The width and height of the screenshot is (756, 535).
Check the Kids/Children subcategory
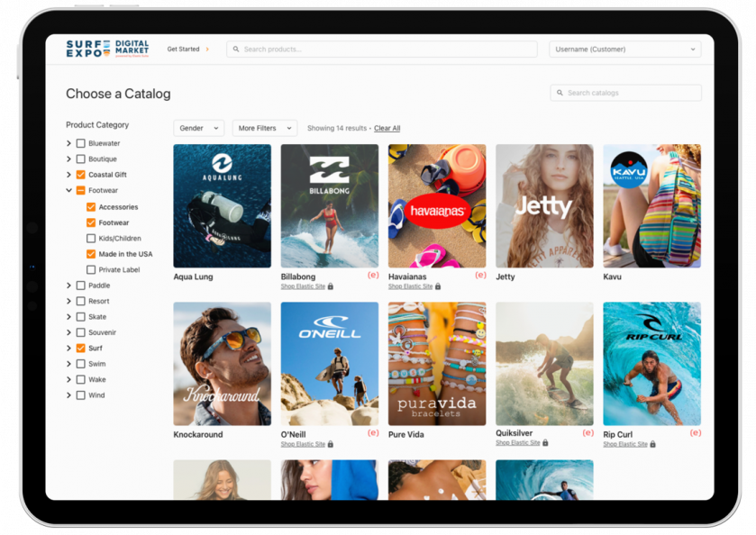point(91,238)
